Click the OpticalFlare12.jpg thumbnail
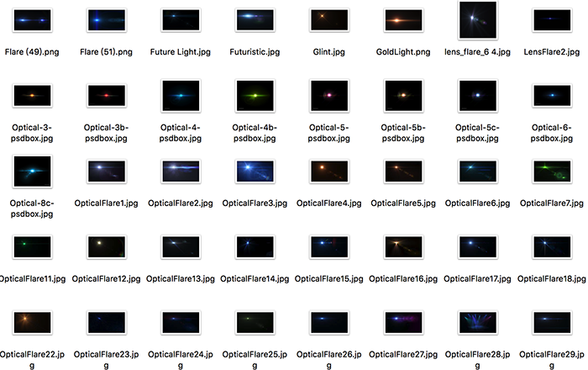Viewport: 588px width, 370px height. coord(107,246)
